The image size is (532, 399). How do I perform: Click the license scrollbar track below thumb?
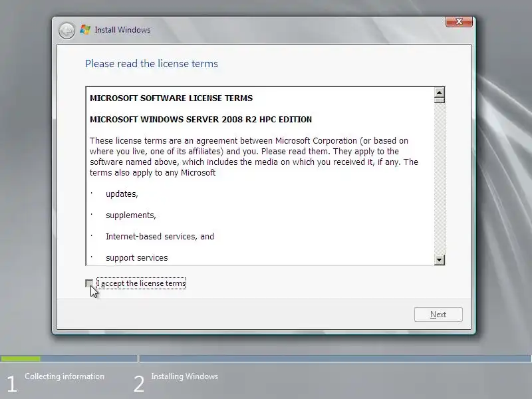tap(440, 179)
